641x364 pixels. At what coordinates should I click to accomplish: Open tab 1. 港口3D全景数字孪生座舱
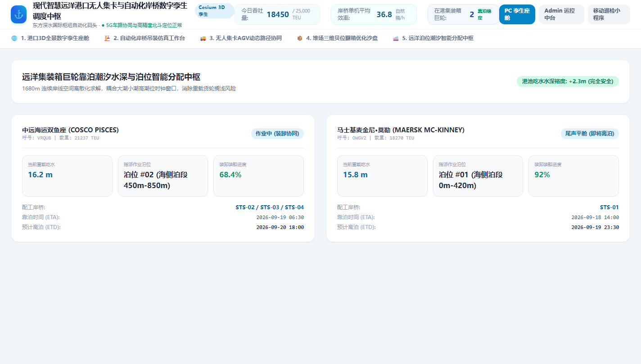pyautogui.click(x=50, y=38)
